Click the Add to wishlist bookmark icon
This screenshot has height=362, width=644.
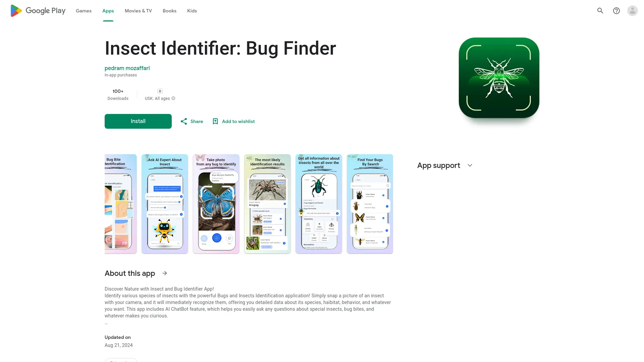[215, 121]
